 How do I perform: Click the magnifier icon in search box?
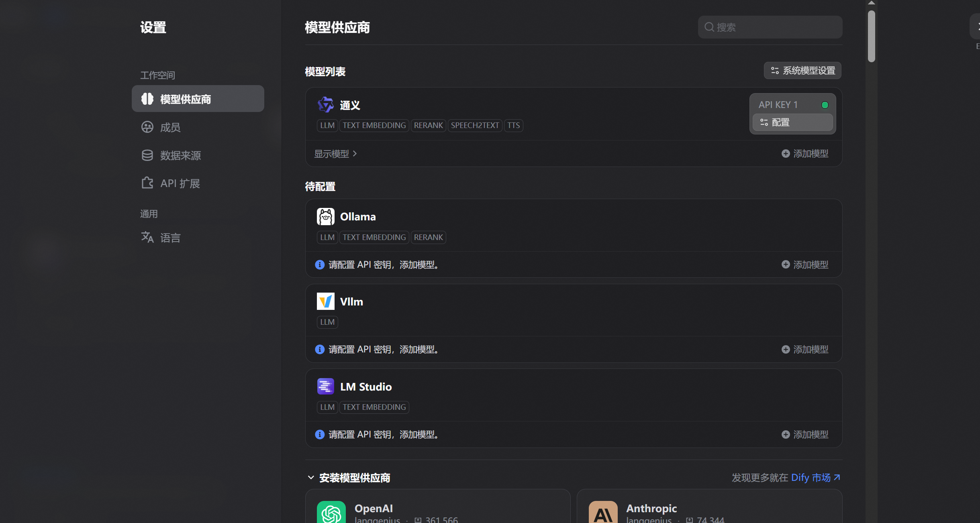[x=709, y=27]
